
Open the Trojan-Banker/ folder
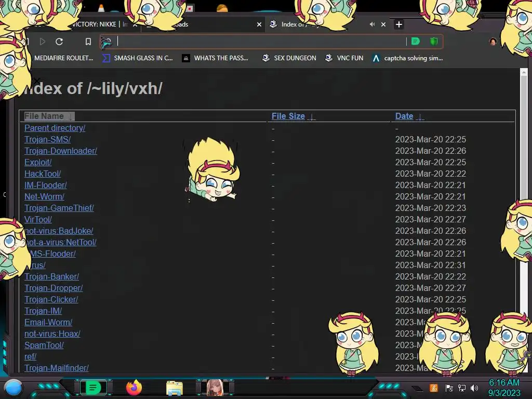51,276
